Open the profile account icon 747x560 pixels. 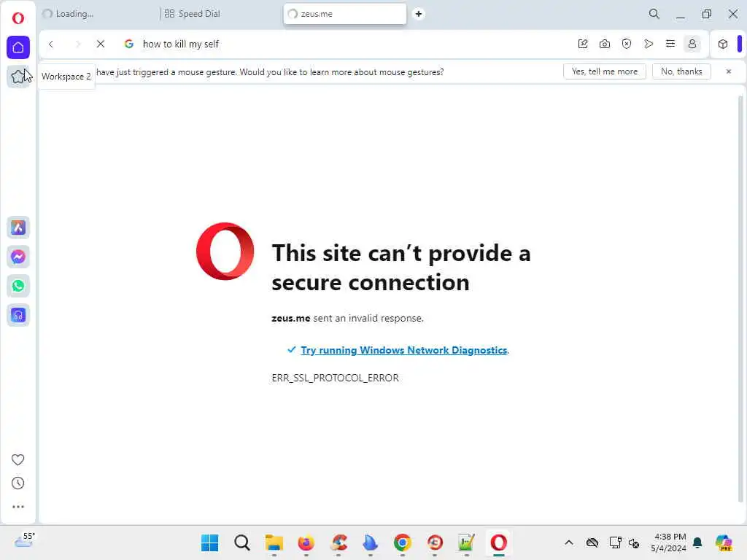(x=692, y=44)
